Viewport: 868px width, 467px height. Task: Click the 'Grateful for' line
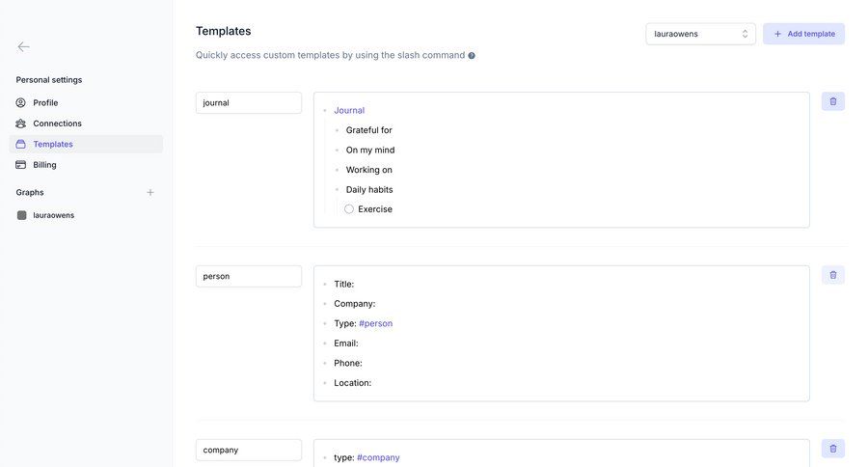(368, 130)
